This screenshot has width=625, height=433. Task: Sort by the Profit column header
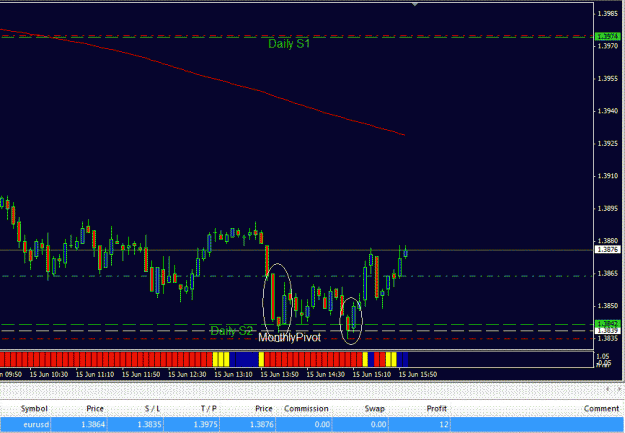point(436,409)
